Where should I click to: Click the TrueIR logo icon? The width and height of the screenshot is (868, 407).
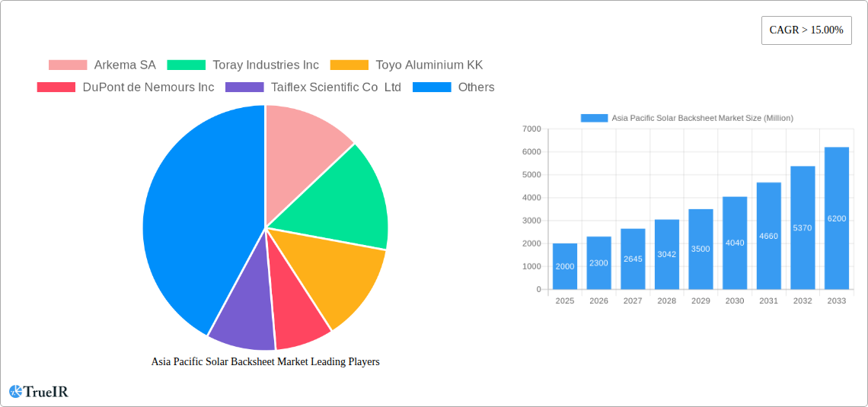point(15,392)
